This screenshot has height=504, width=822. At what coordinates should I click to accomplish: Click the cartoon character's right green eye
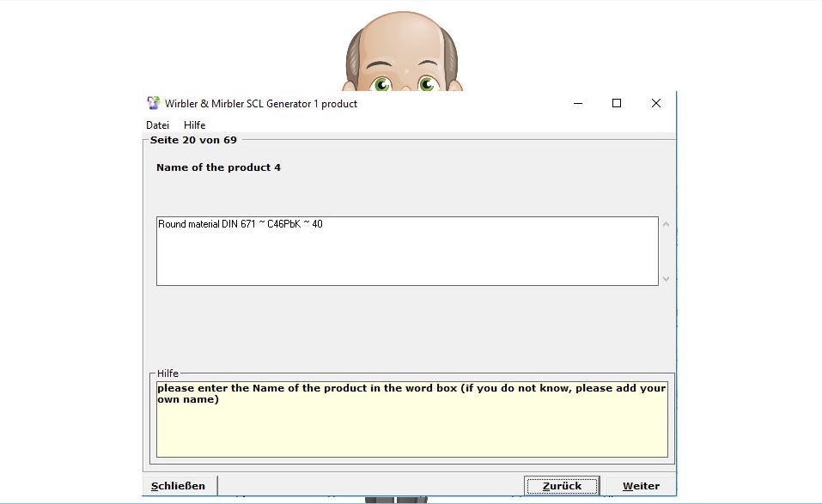(x=427, y=84)
